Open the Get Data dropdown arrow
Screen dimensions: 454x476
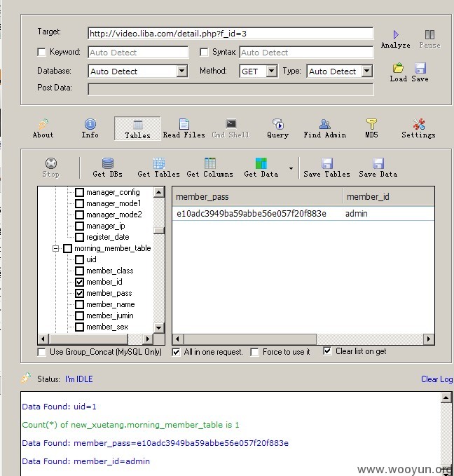(x=291, y=168)
